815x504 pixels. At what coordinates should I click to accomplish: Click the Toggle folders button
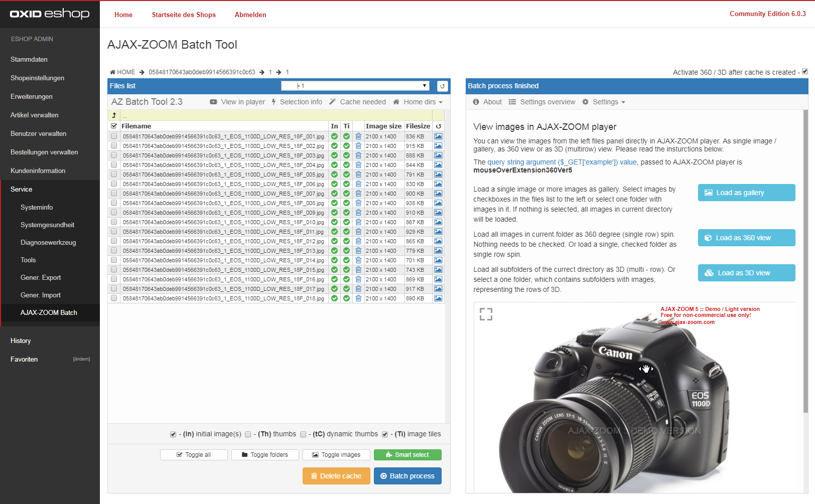pos(265,455)
